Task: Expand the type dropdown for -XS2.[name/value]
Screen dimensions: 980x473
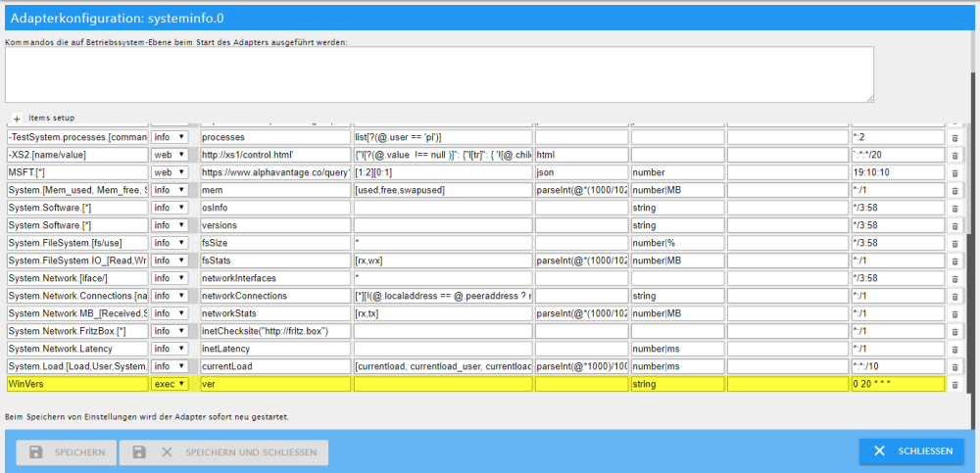Action: 169,155
